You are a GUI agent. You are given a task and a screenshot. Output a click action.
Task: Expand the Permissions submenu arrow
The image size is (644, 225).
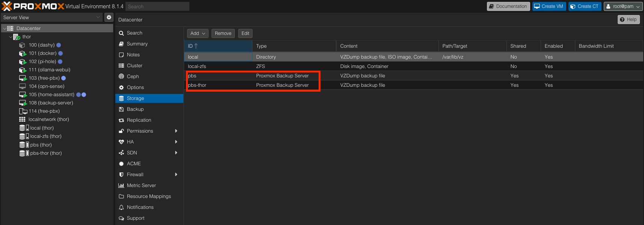tap(176, 131)
